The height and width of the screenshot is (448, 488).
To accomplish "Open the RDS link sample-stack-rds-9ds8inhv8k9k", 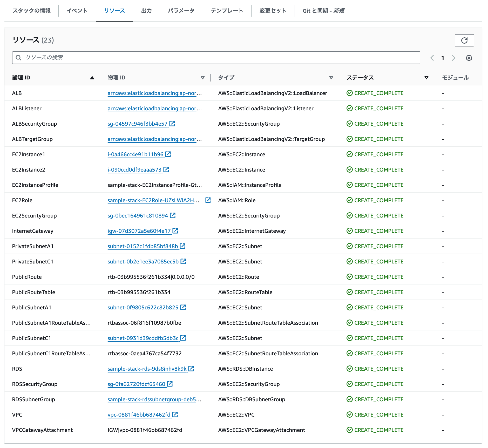I will click(147, 369).
